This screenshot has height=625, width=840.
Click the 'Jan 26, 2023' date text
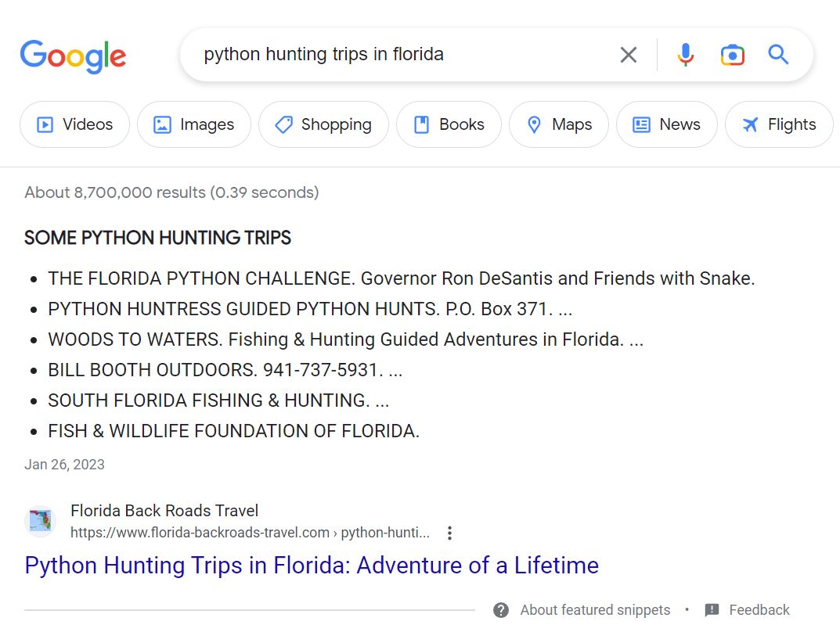64,465
